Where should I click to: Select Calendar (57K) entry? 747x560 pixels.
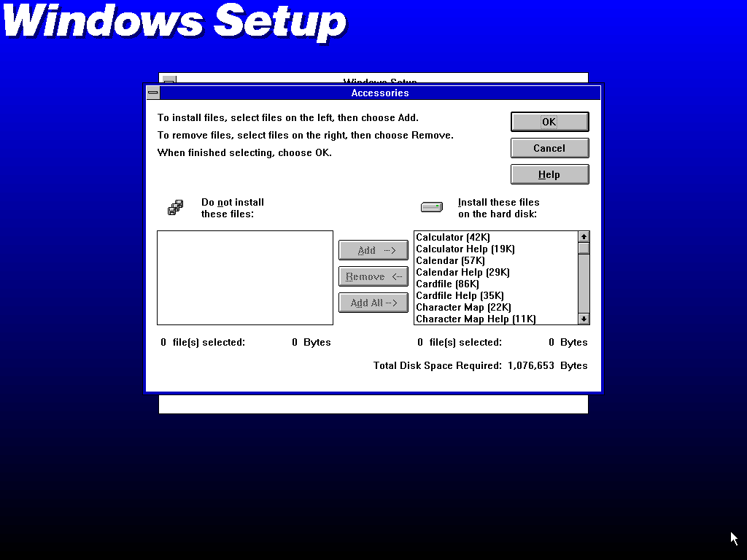[495, 260]
